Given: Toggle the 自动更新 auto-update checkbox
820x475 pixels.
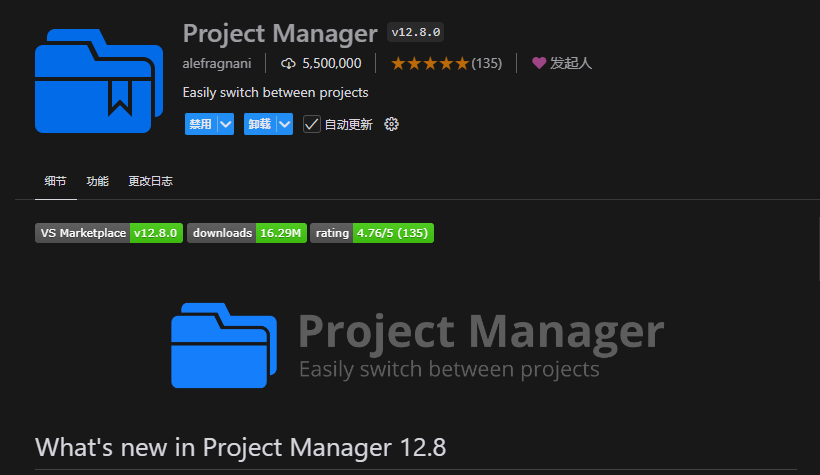Looking at the screenshot, I should pyautogui.click(x=312, y=124).
